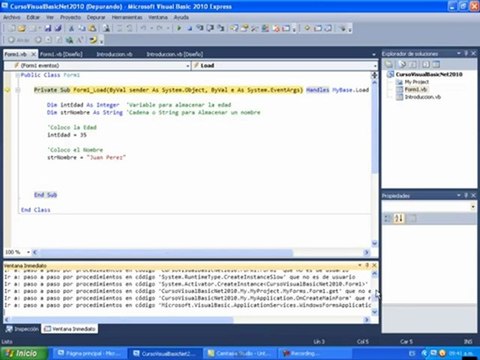
Task: Switch to Camtasia Studio in the taskbar
Action: click(240, 353)
